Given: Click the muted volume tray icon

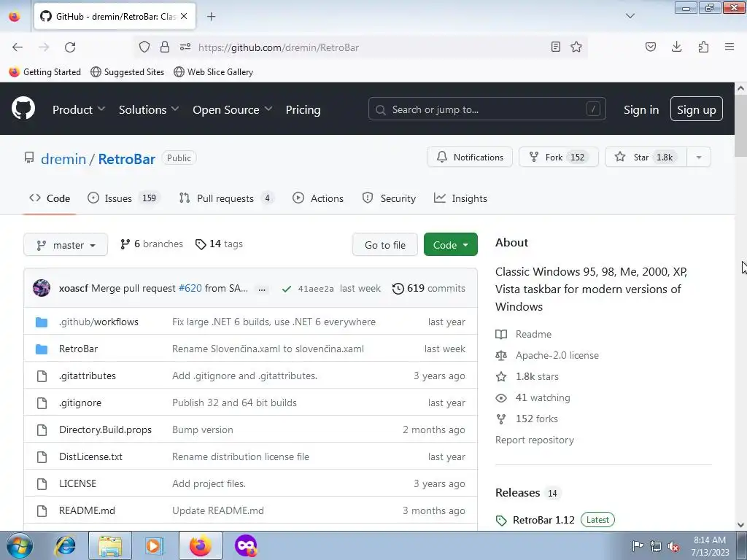Looking at the screenshot, I should pyautogui.click(x=673, y=547).
